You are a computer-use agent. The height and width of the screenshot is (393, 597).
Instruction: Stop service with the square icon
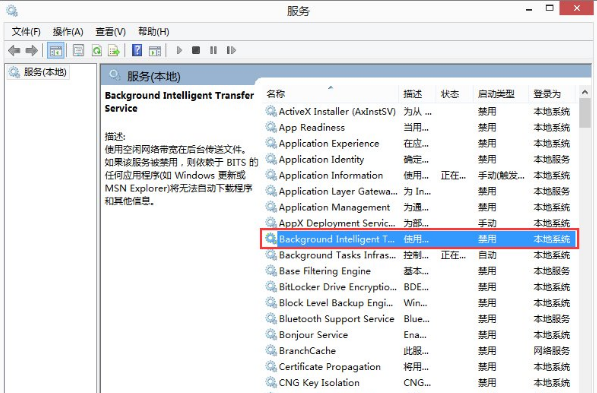(x=196, y=50)
